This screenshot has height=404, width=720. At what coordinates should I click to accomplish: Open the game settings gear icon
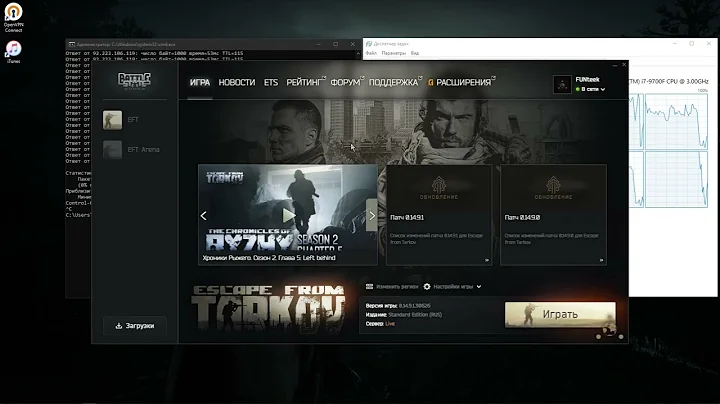[427, 286]
